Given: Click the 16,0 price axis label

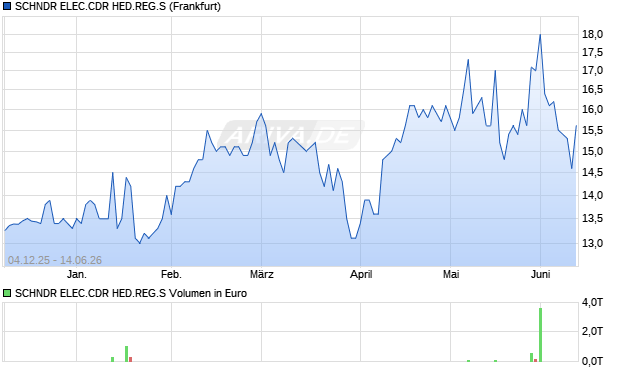Looking at the screenshot, I should [x=592, y=110].
